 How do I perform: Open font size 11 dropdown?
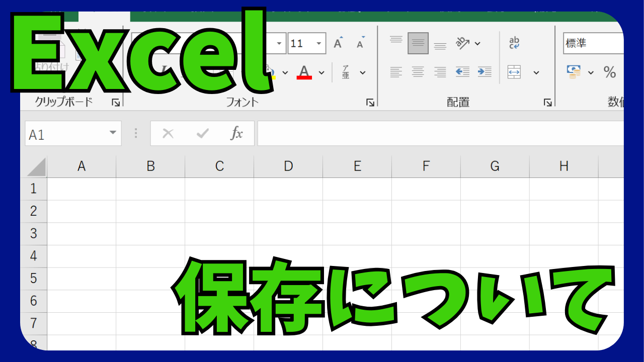tap(319, 44)
